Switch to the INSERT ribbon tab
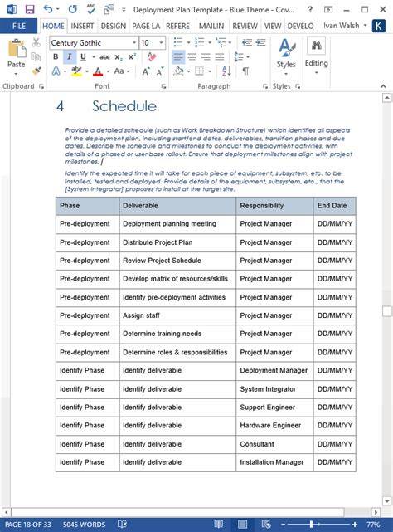The height and width of the screenshot is (532, 393). 82,26
